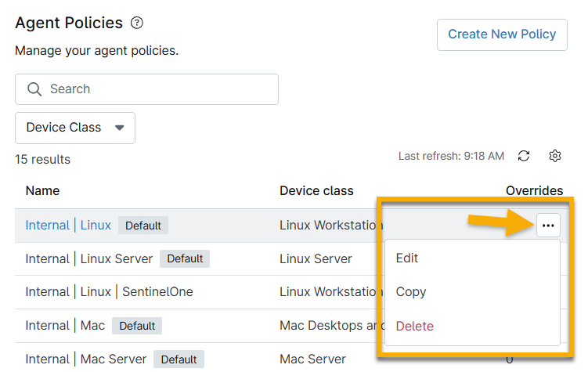Click the Create New Policy button
Viewport: 588px width, 372px height.
pos(501,34)
